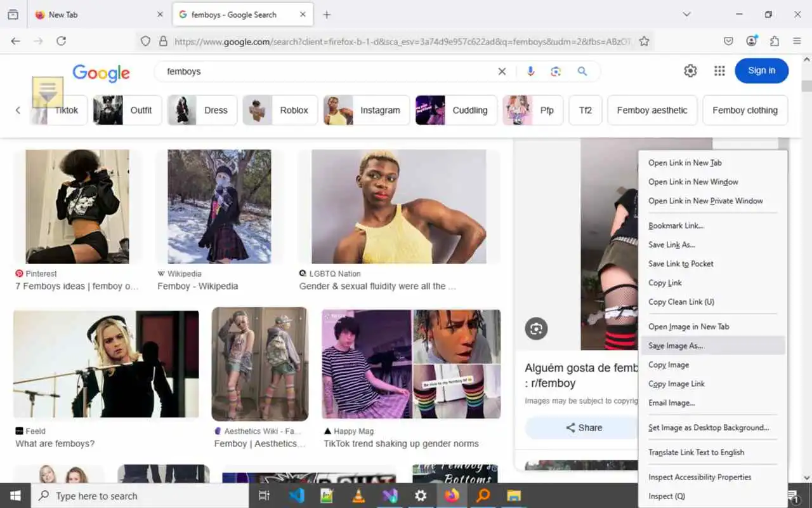Open the Extensions puzzle icon

click(774, 41)
